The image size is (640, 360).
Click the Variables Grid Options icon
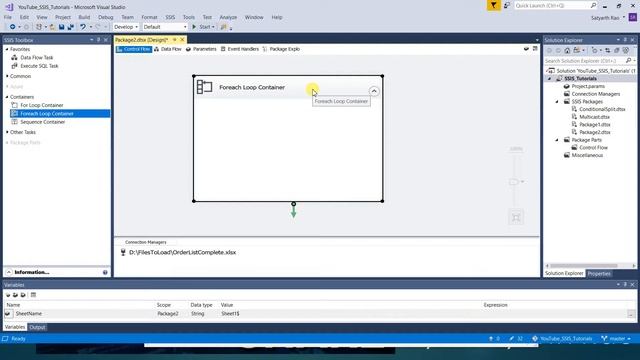pos(33,295)
